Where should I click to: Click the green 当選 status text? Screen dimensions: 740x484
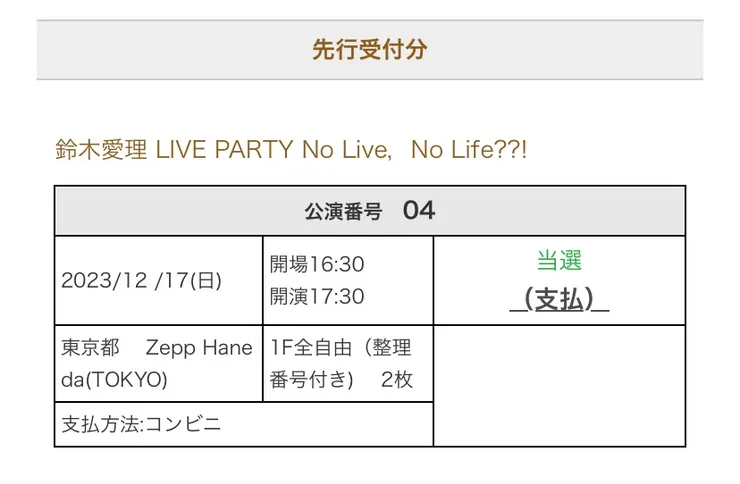559,261
